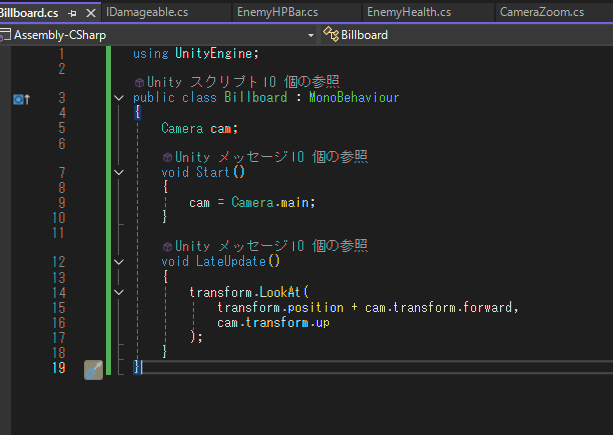Switch to the EnemyHPBar.cs tab

tap(278, 12)
